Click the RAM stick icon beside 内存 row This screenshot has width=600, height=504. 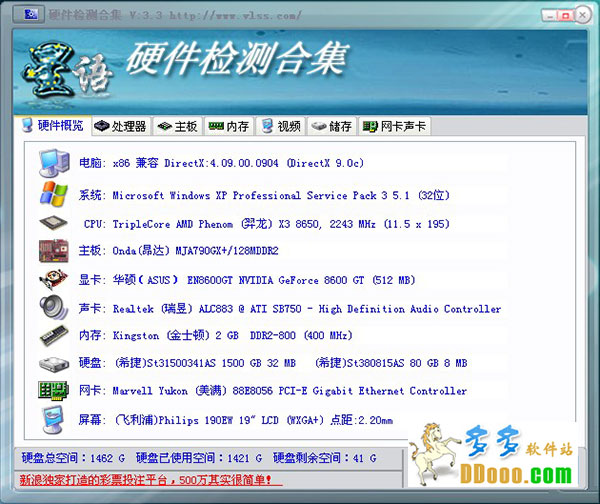click(54, 335)
